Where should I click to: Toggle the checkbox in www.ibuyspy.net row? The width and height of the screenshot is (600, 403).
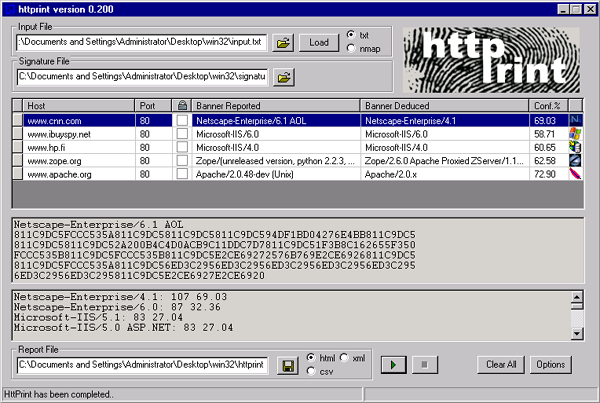(x=182, y=133)
